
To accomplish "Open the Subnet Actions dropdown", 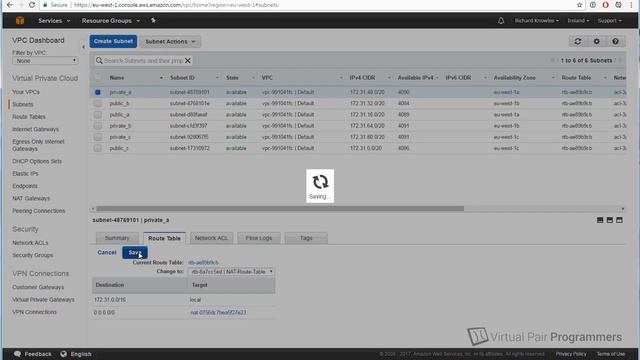I will click(170, 42).
